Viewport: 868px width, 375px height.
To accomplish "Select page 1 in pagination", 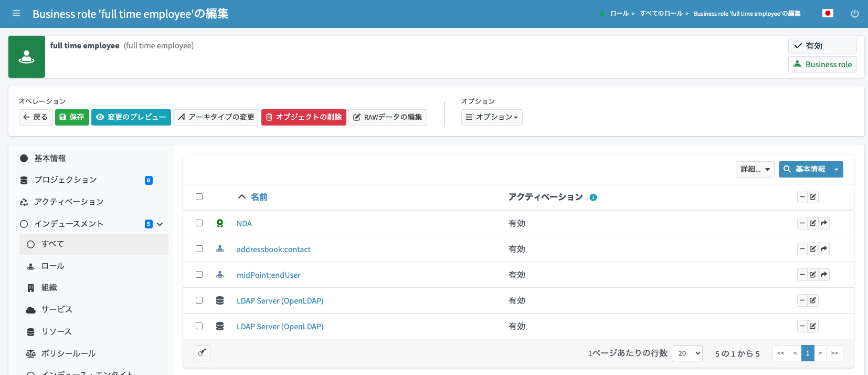I will click(x=808, y=353).
